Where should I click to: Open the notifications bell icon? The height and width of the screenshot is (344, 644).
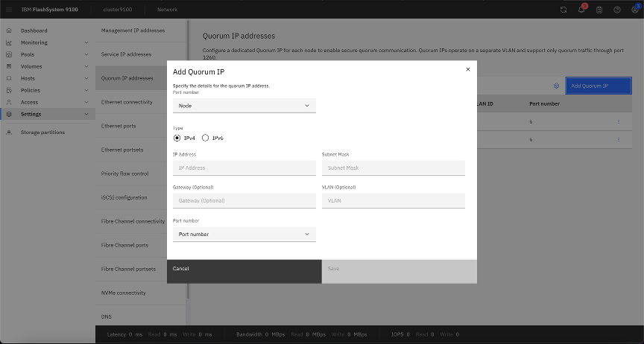581,10
